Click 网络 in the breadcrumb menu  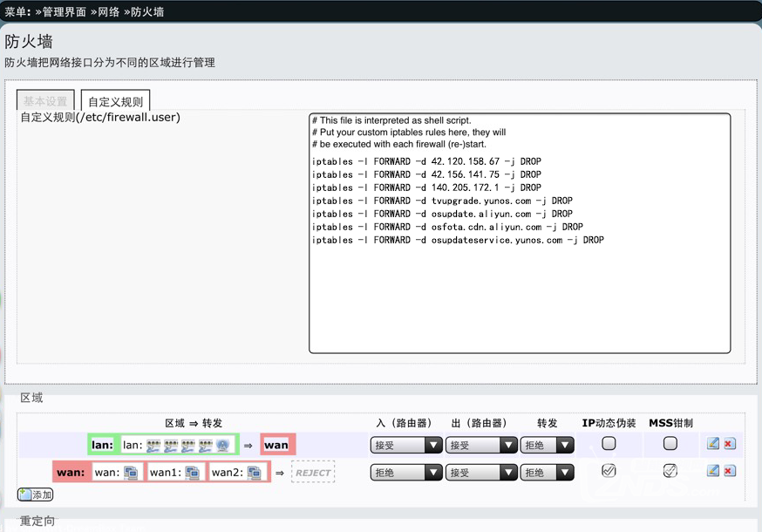108,11
